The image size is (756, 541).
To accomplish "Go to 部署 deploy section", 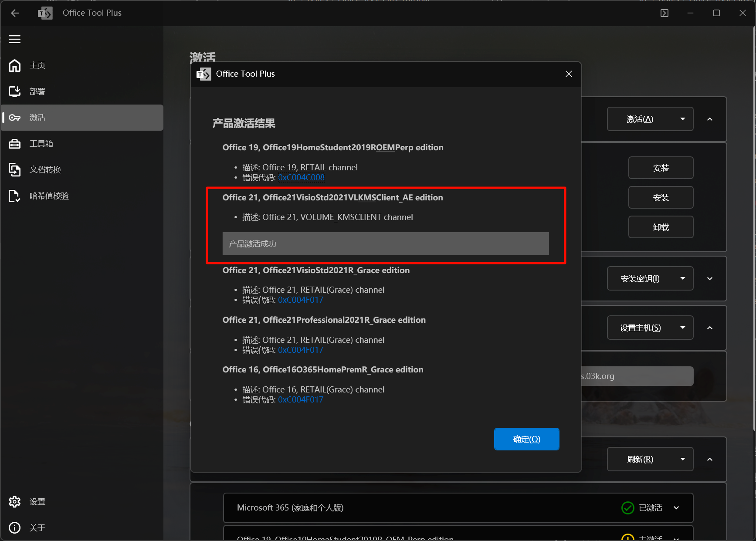I will coord(37,91).
